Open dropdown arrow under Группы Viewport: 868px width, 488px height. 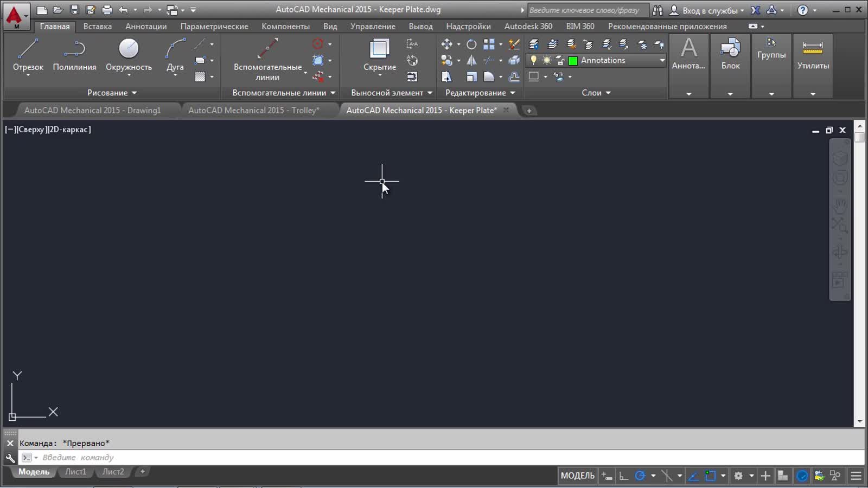(771, 94)
